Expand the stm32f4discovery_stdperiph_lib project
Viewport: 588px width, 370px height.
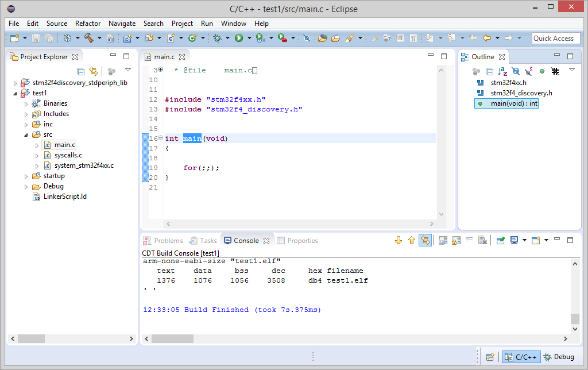[16, 83]
